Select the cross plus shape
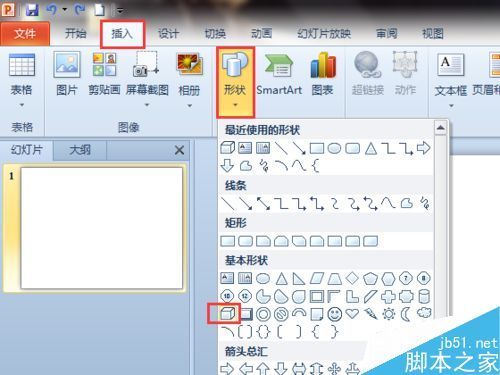Image resolution: width=500 pixels, height=375 pixels. tap(388, 296)
